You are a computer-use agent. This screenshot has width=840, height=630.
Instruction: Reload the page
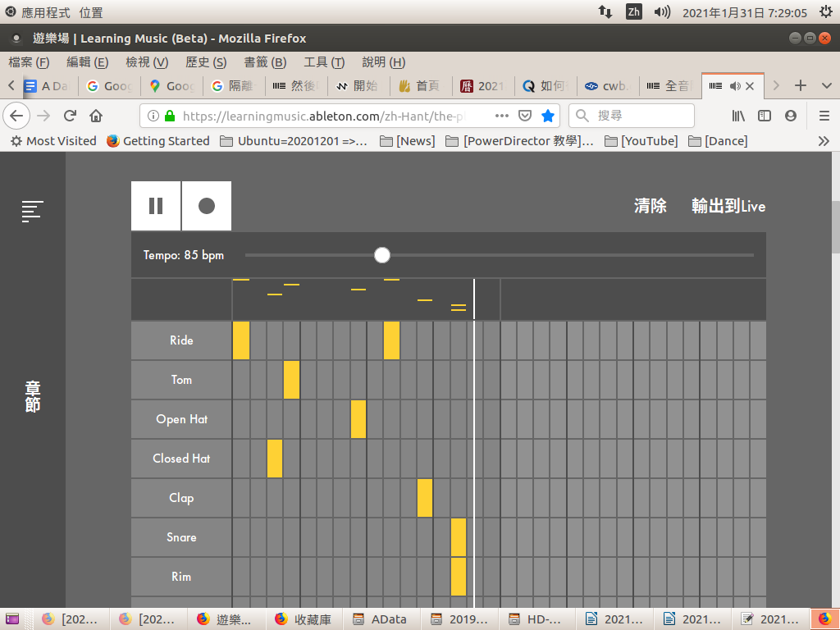70,116
